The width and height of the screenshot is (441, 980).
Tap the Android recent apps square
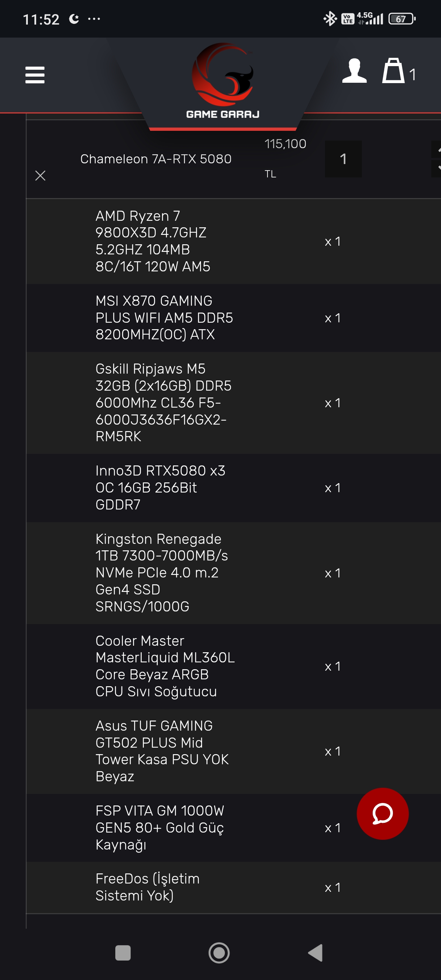(x=123, y=953)
